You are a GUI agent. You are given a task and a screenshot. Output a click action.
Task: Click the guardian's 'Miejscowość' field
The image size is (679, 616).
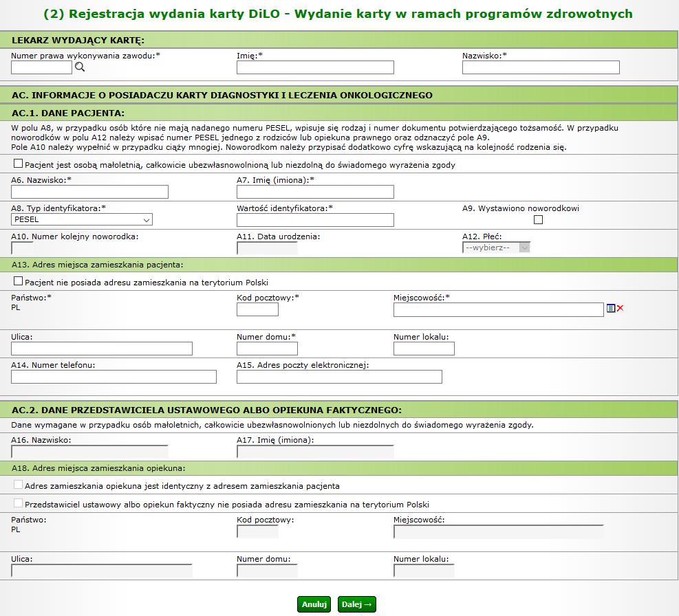pos(499,531)
